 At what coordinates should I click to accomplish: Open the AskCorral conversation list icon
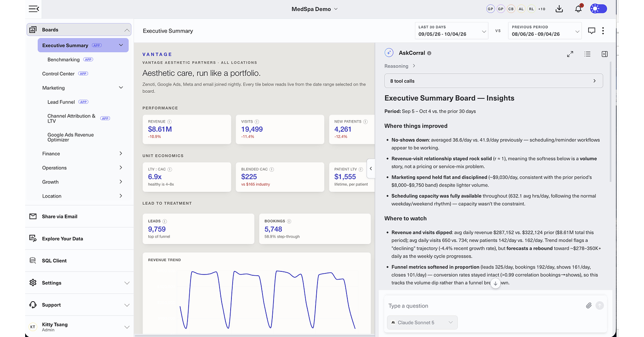[587, 54]
